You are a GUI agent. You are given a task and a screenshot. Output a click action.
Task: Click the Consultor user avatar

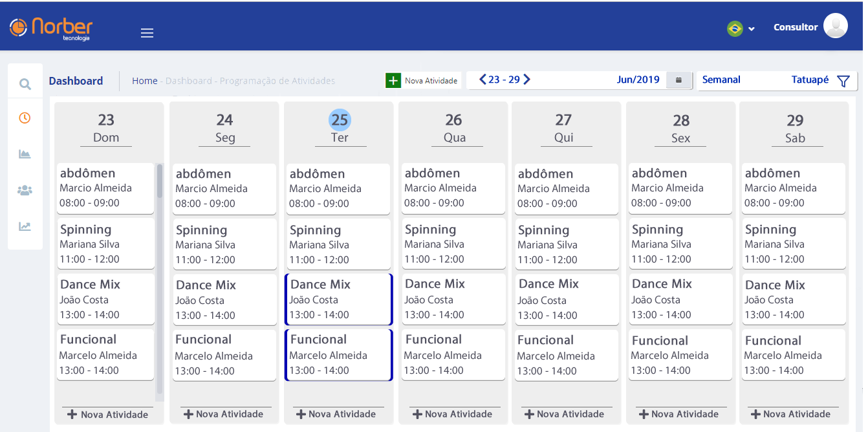835,27
